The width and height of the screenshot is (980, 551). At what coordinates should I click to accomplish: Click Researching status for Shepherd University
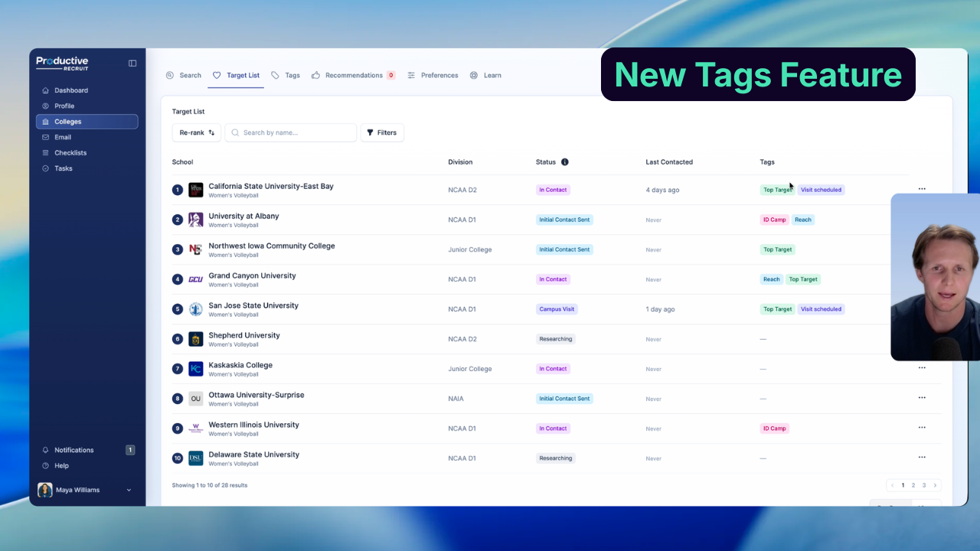[556, 339]
